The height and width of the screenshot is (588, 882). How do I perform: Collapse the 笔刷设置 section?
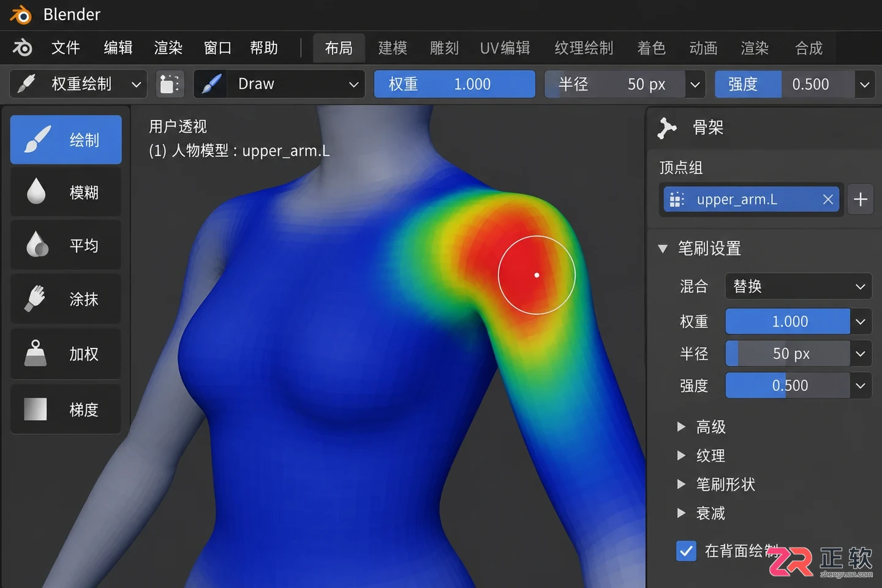pyautogui.click(x=662, y=249)
